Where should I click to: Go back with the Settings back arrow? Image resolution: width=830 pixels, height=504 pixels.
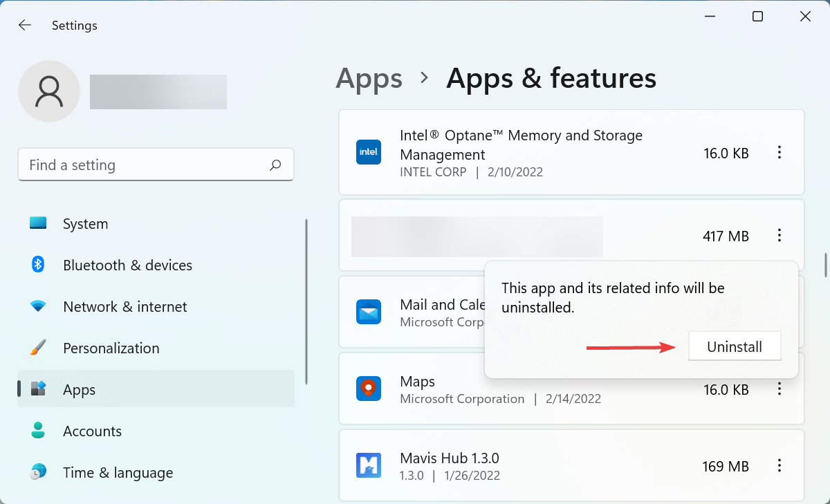(25, 25)
